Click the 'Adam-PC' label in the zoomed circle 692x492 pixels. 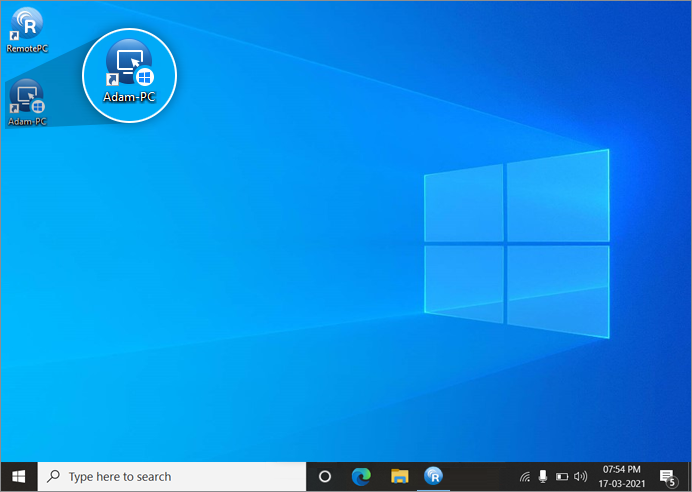129,97
